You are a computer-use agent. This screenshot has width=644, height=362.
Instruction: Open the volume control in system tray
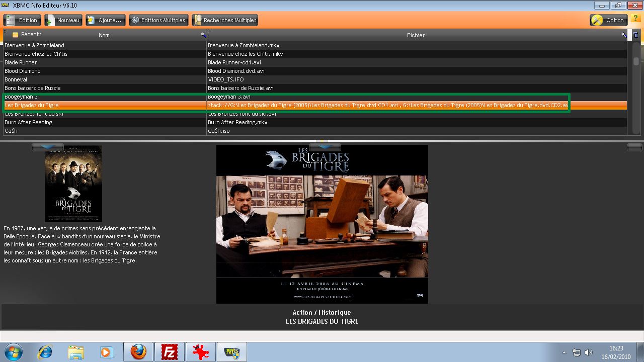pyautogui.click(x=589, y=352)
